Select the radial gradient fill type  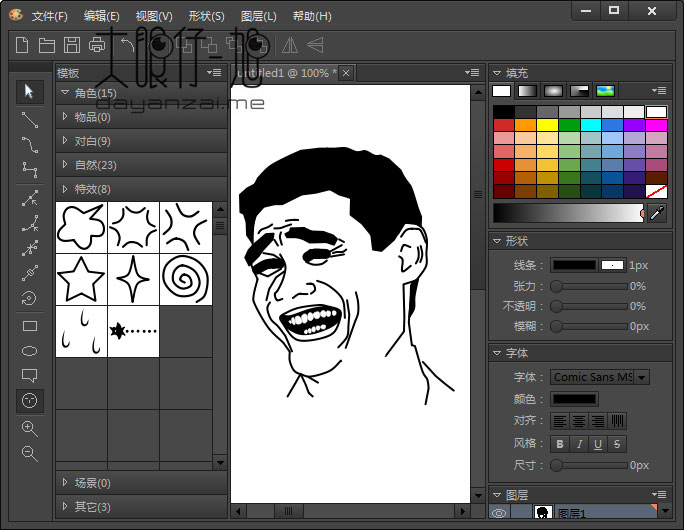(553, 91)
